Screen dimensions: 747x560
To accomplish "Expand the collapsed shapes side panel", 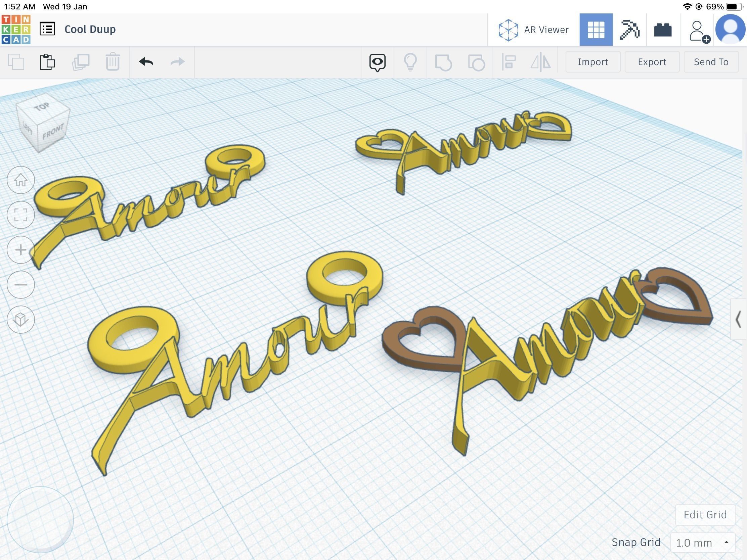I will 738,319.
